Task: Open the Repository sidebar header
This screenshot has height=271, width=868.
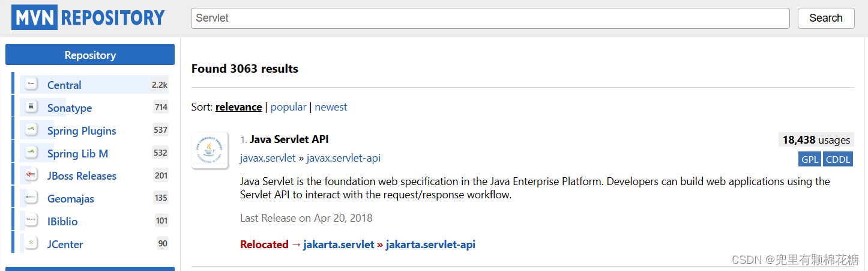Action: click(x=90, y=55)
